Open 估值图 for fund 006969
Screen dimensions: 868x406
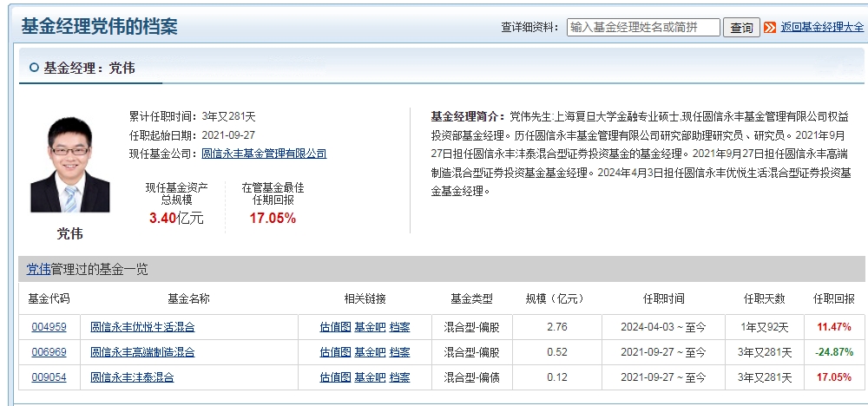pyautogui.click(x=335, y=352)
